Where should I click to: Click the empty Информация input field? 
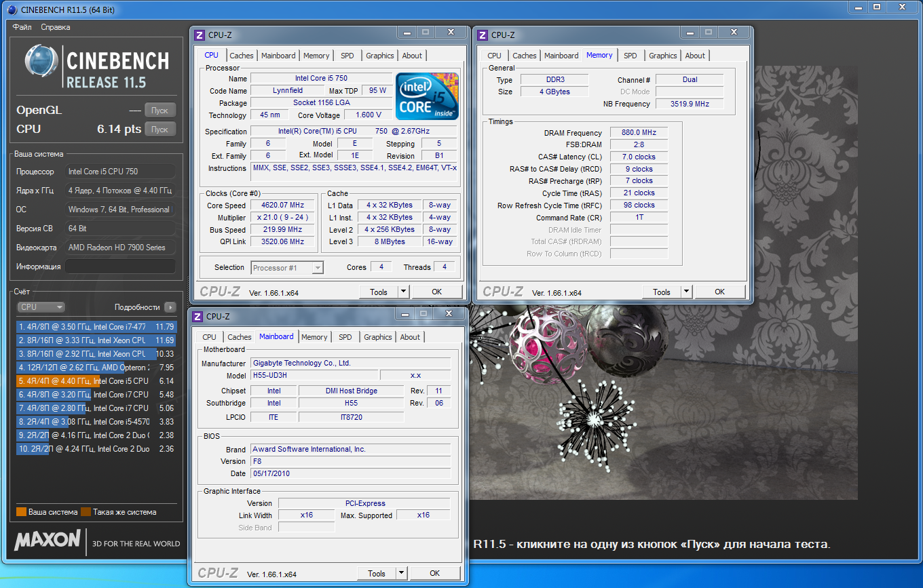point(120,267)
